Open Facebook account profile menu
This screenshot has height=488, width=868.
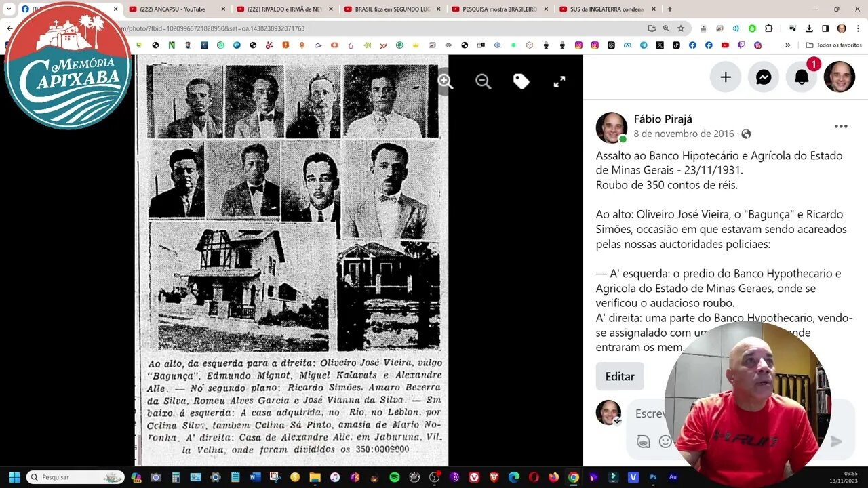point(840,77)
